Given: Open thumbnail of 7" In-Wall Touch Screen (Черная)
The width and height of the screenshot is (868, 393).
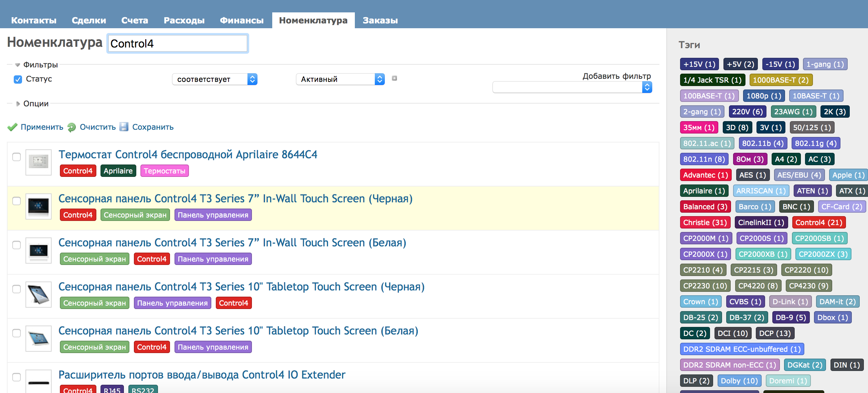Looking at the screenshot, I should pos(39,206).
